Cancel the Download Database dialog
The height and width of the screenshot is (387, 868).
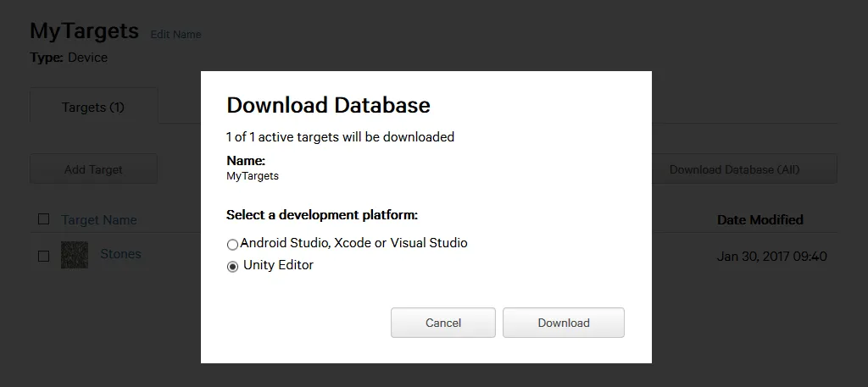(442, 323)
